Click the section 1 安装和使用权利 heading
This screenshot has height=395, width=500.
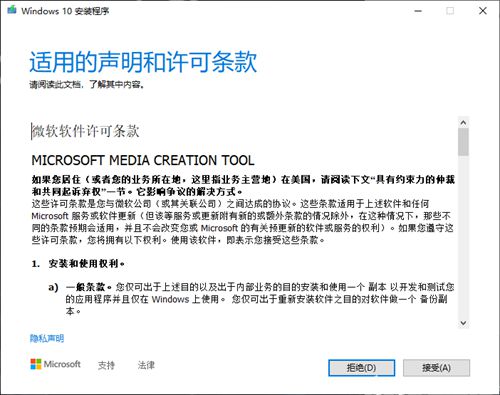[x=78, y=264]
